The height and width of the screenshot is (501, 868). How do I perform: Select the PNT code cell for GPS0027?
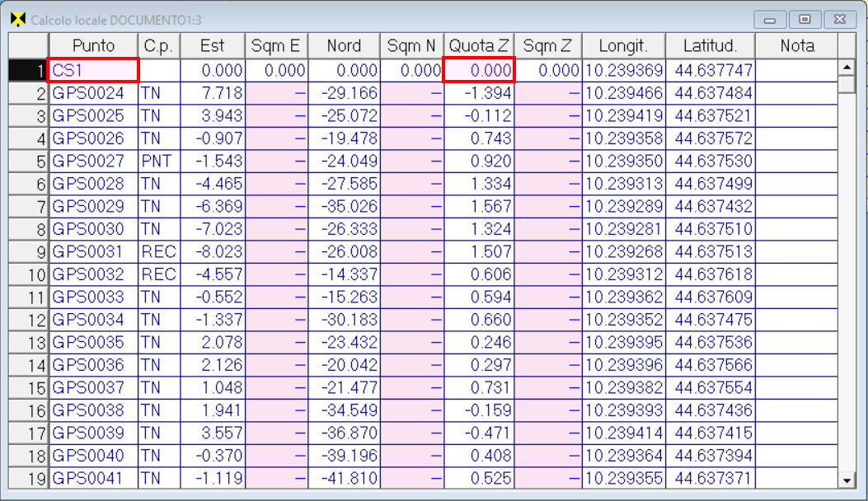157,162
